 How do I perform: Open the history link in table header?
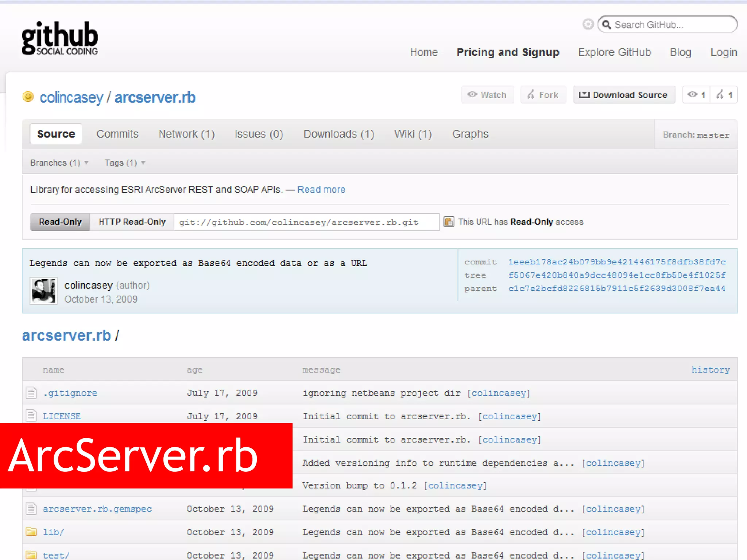711,370
